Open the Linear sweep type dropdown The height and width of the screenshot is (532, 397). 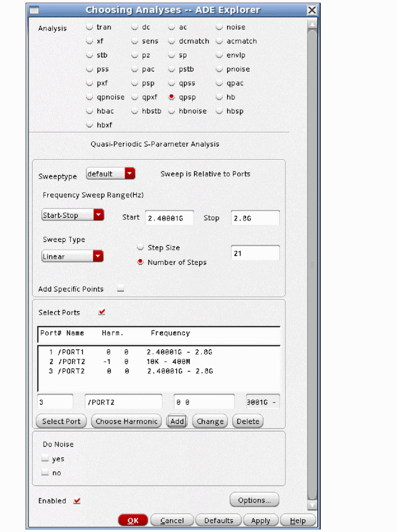coord(73,257)
